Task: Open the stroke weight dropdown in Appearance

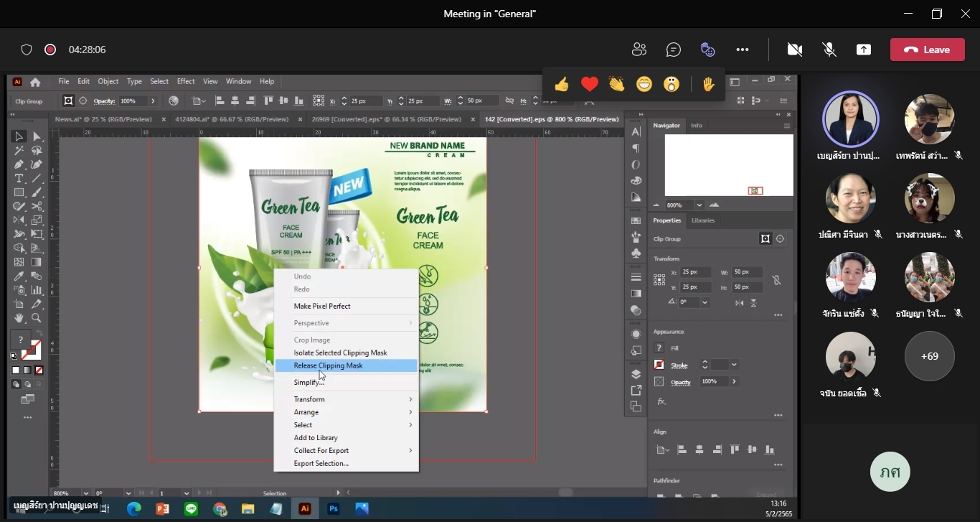Action: tap(734, 365)
